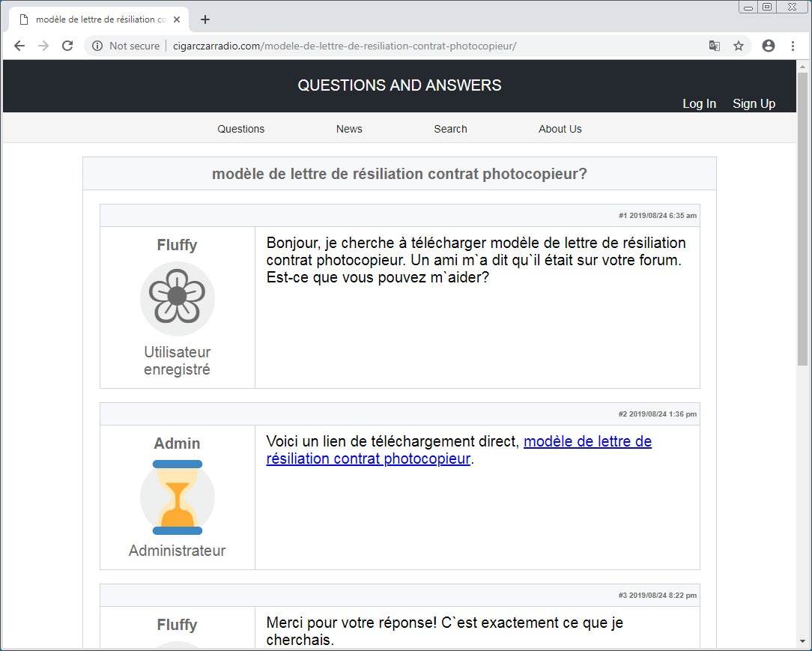Click Fluffy's flower avatar
The width and height of the screenshot is (812, 651).
(x=177, y=298)
